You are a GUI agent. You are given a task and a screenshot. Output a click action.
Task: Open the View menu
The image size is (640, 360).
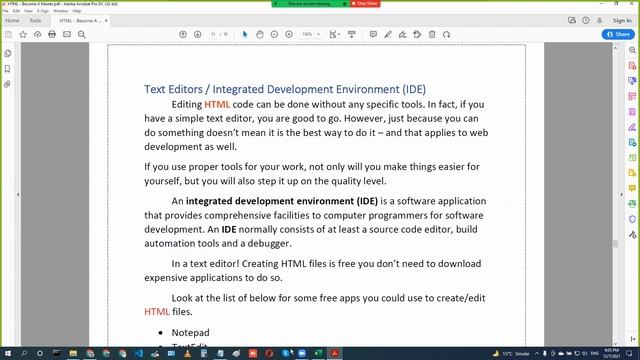(x=28, y=11)
